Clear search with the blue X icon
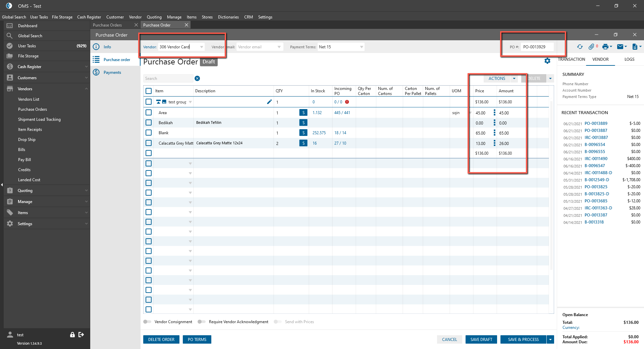The width and height of the screenshot is (644, 349). (197, 79)
